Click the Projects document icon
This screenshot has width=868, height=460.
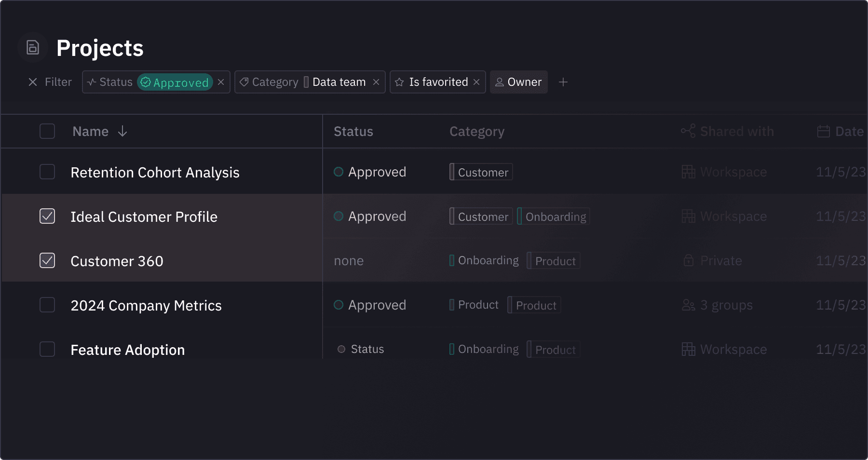pyautogui.click(x=33, y=48)
